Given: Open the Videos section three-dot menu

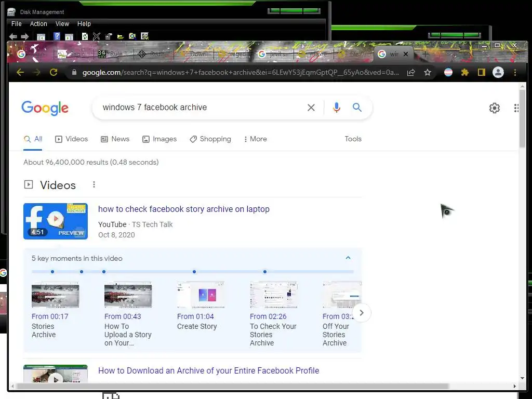Looking at the screenshot, I should click(94, 184).
